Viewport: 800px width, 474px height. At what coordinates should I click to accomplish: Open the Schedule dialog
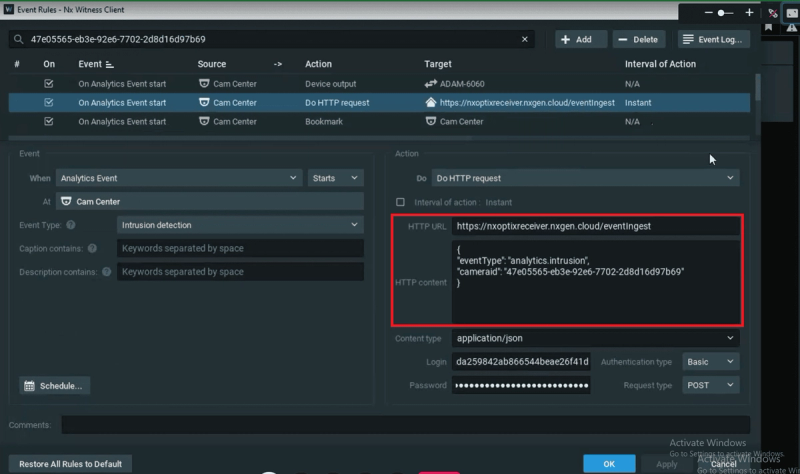[x=55, y=386]
